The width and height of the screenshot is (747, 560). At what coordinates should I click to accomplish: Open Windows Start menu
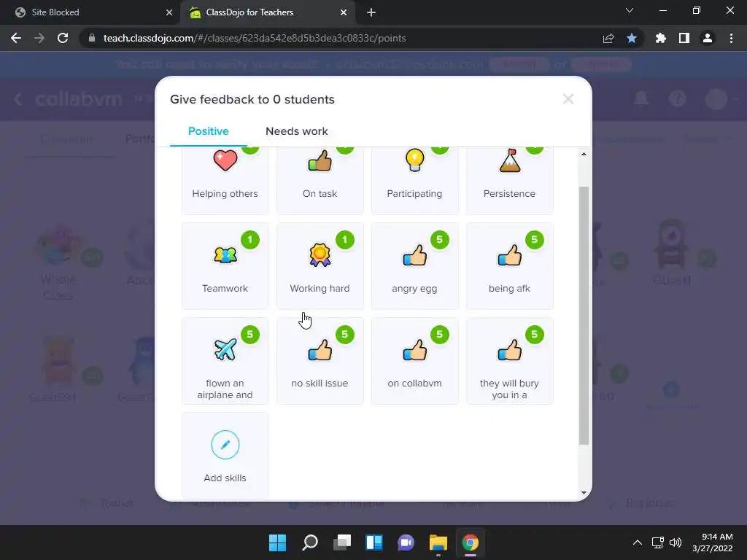pos(277,542)
